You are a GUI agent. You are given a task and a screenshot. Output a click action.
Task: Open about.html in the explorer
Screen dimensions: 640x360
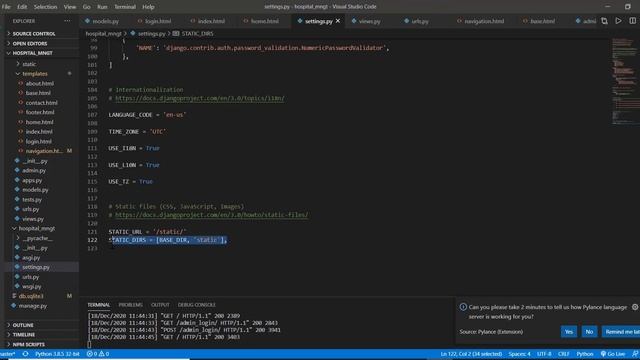click(x=40, y=84)
